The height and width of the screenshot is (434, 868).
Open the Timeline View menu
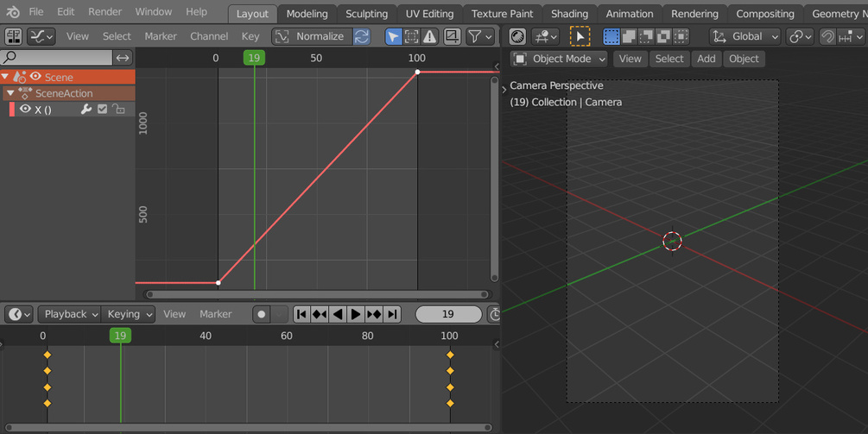[x=174, y=314]
